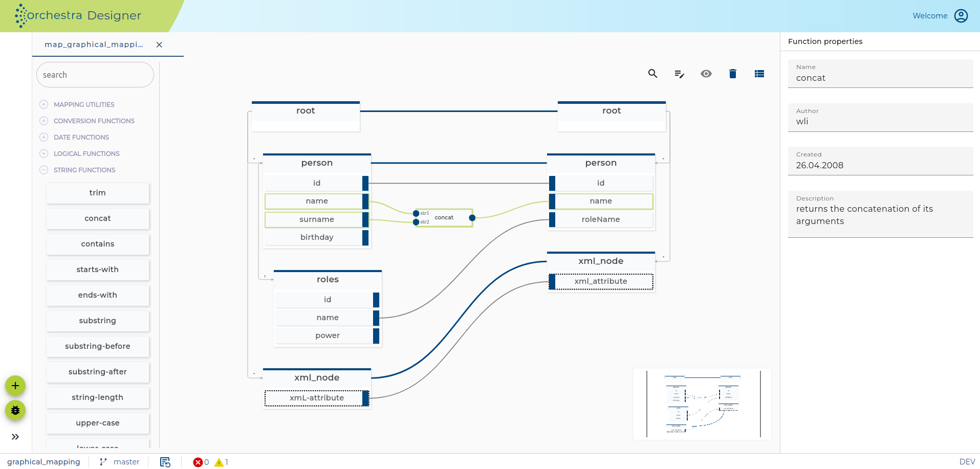This screenshot has height=469, width=980.
Task: Edit the Name field value concat
Action: click(880, 74)
